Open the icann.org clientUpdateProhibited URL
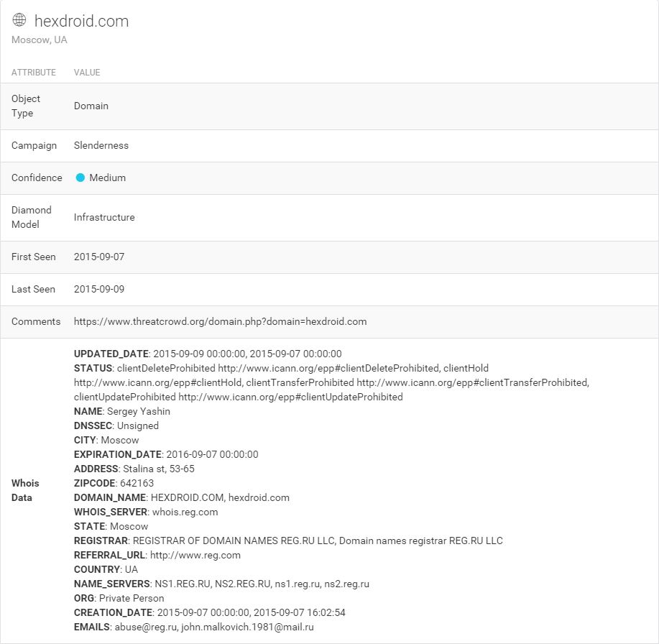Screen dimensions: 659x644 [x=290, y=397]
